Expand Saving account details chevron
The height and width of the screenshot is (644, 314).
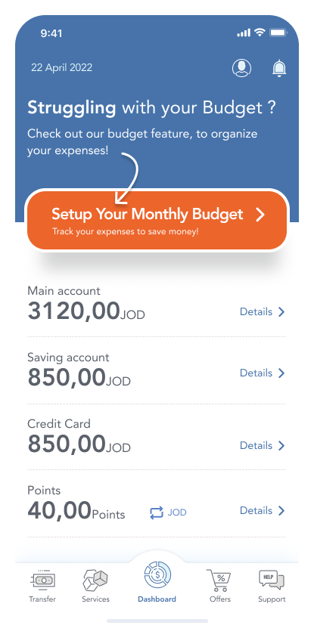pyautogui.click(x=281, y=373)
